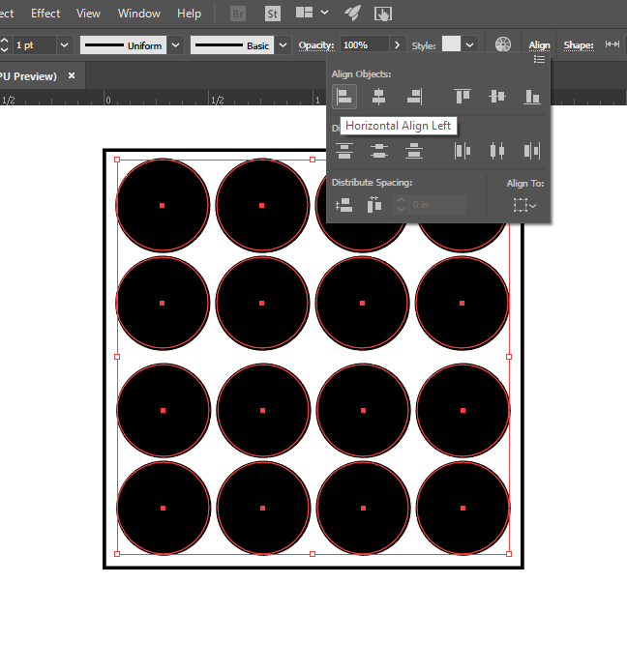Click Horizontal Align Left icon
This screenshot has width=627, height=672.
344,97
